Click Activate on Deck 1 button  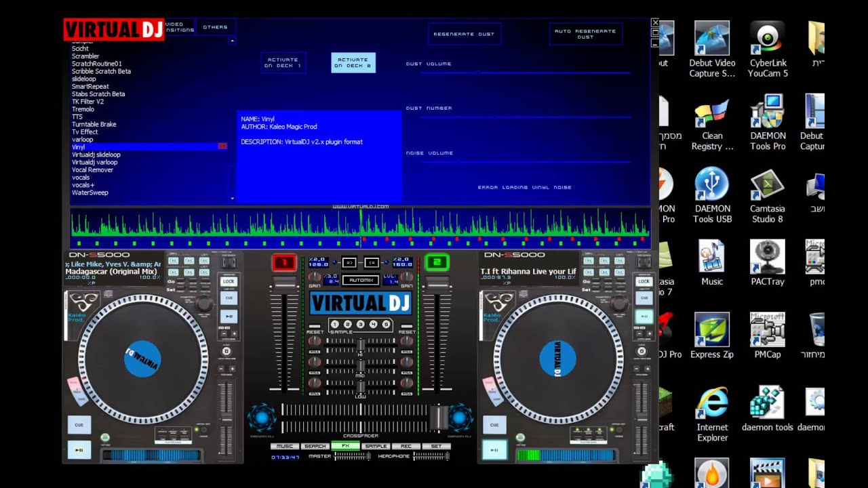(x=283, y=62)
